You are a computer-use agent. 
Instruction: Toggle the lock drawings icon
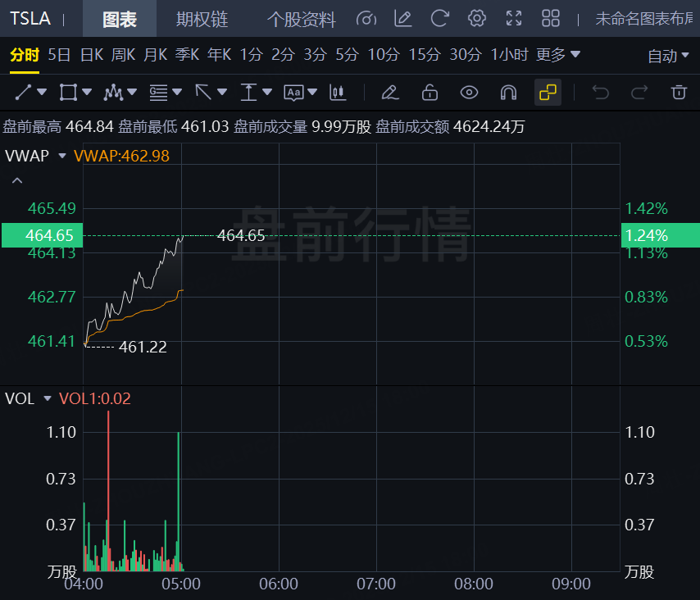tap(430, 93)
